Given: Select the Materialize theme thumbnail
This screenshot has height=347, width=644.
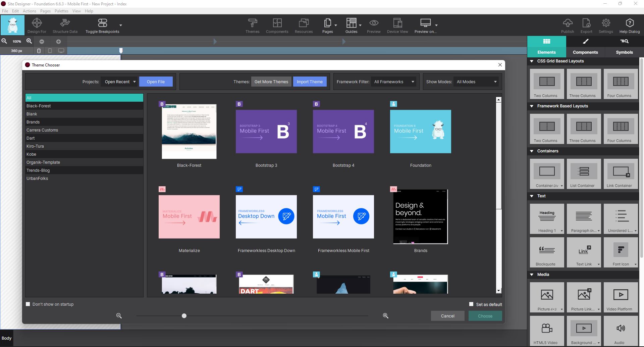Looking at the screenshot, I should coord(189,216).
